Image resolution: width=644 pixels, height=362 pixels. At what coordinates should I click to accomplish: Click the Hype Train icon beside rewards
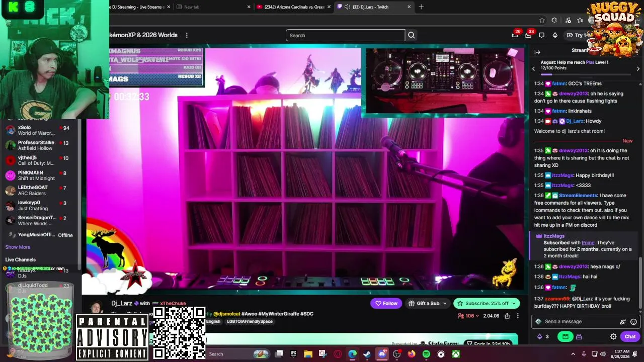pyautogui.click(x=579, y=337)
